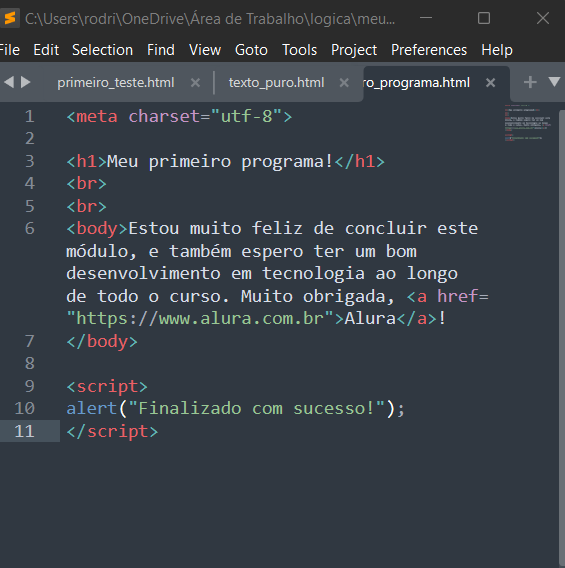The image size is (565, 568).
Task: Switch to the texto_puro.html tab
Action: pos(276,83)
